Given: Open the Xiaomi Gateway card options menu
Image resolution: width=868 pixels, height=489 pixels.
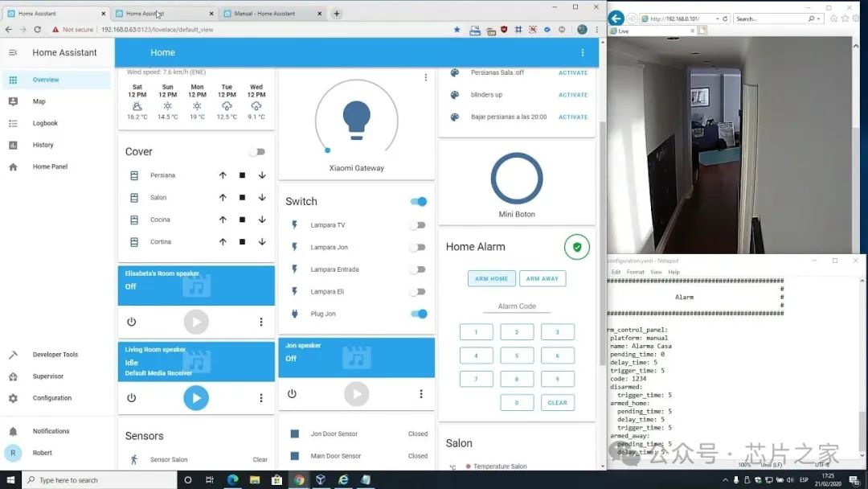Looking at the screenshot, I should click(425, 77).
